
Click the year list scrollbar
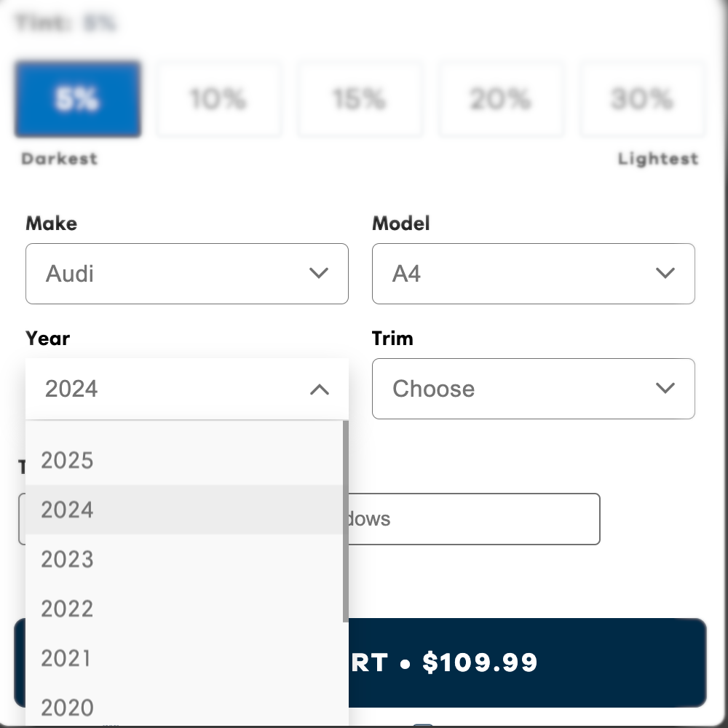[x=345, y=521]
